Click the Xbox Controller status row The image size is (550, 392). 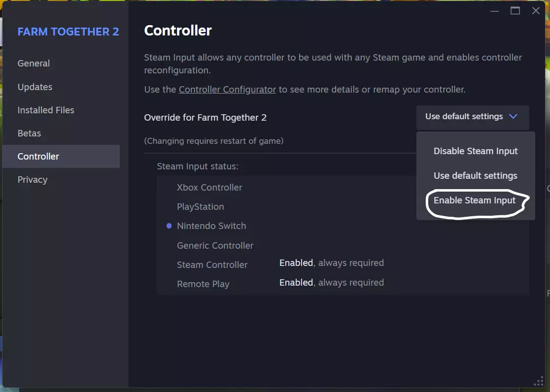[209, 188]
